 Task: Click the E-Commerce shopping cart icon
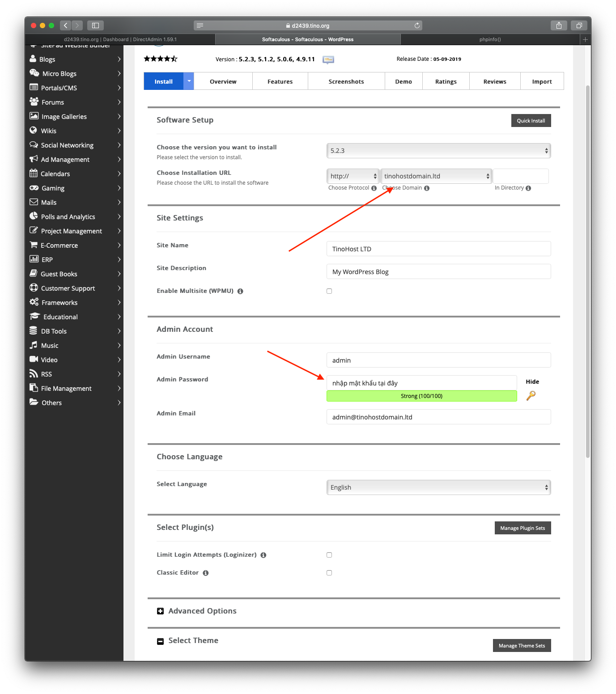click(x=34, y=245)
